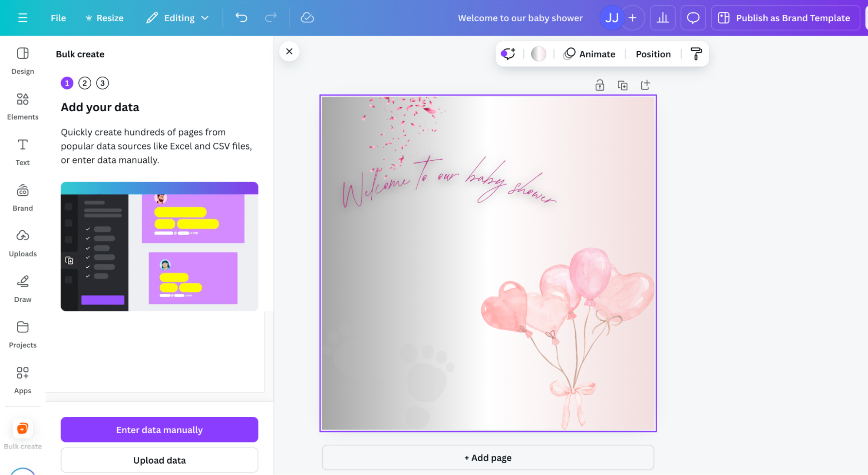Open the analytics insights chart icon
Screen dimensions: 868x475
(663, 18)
